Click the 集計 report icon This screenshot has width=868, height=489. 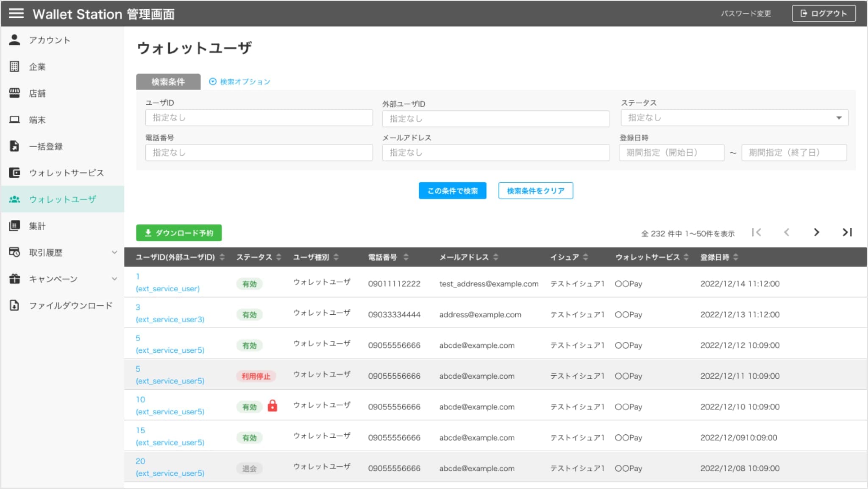(14, 226)
